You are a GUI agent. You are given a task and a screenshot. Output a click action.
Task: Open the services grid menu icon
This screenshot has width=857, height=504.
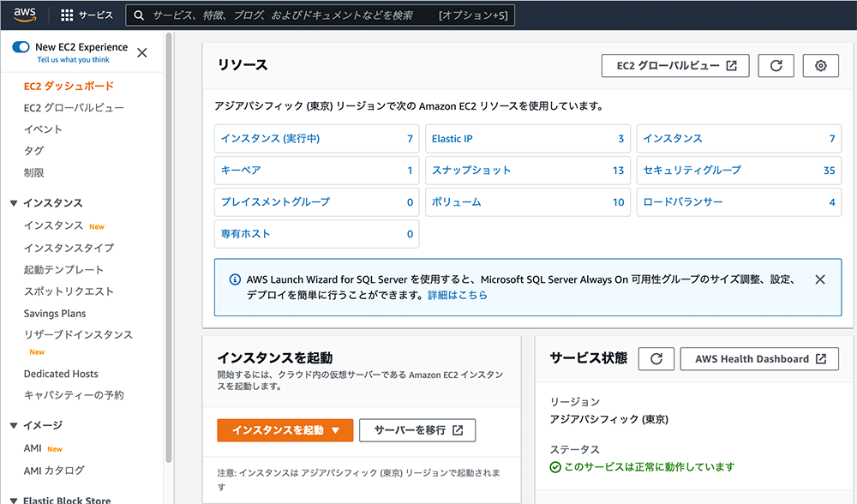tap(67, 15)
